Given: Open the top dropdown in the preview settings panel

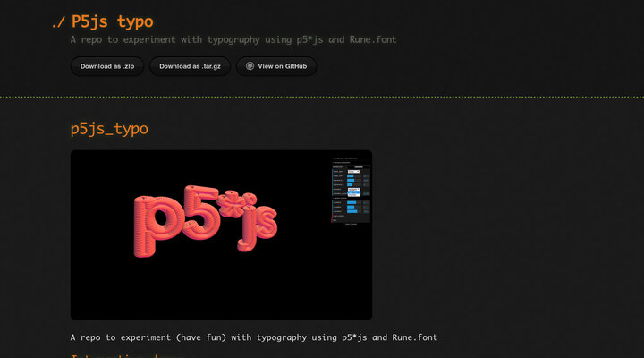Looking at the screenshot, I should 353,171.
